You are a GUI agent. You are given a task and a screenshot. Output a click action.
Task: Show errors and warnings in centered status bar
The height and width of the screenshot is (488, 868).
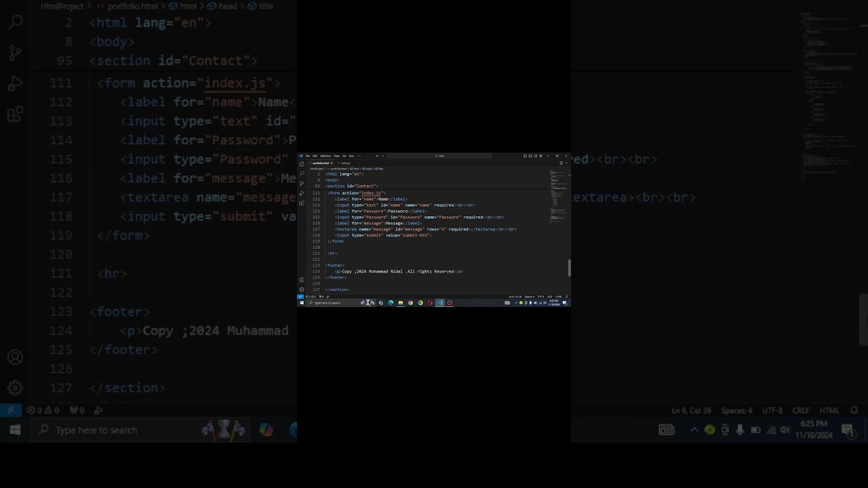point(311,296)
